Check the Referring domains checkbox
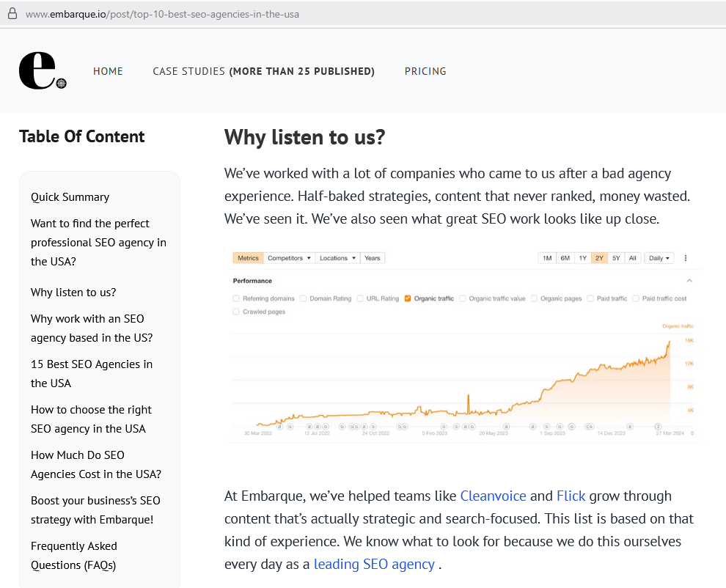 (236, 298)
